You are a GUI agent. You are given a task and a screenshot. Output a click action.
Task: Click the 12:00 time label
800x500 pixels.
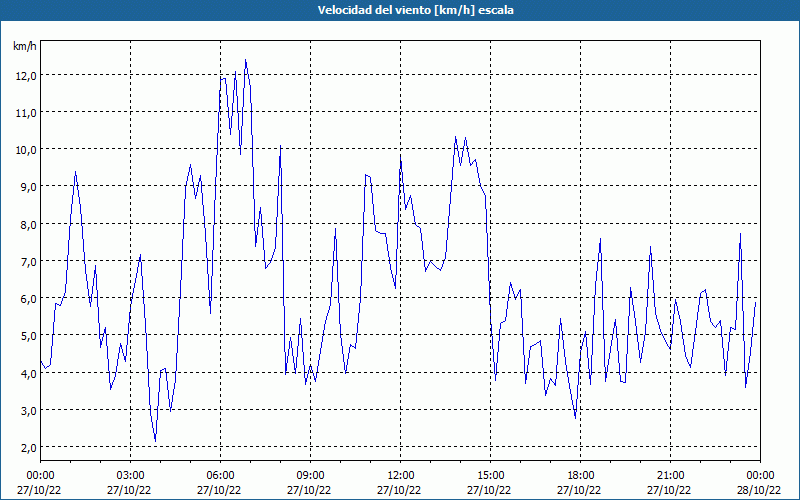click(x=401, y=476)
